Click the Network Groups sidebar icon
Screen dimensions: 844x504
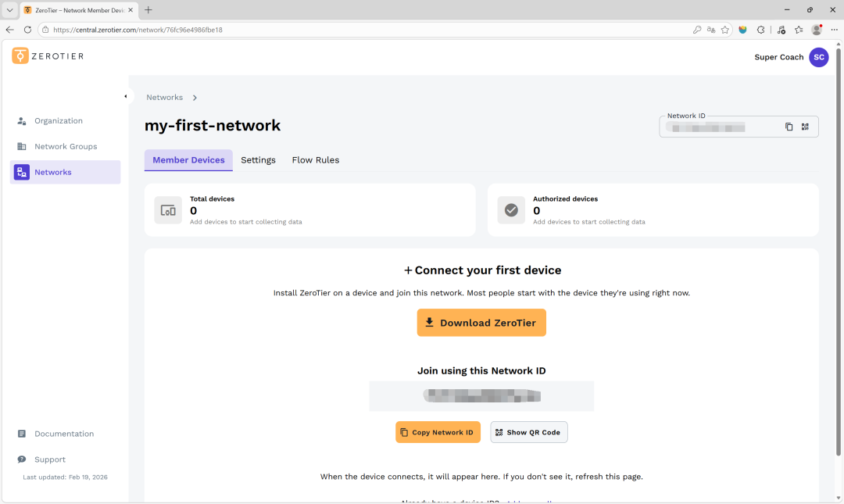click(x=22, y=146)
